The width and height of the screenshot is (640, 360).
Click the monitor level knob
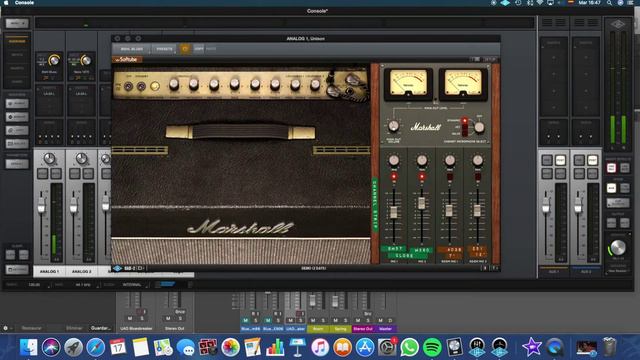tap(618, 247)
